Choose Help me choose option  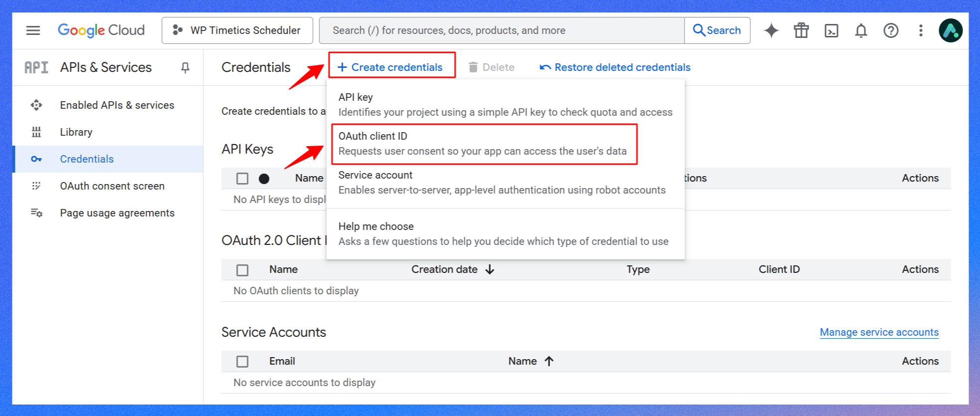click(505, 234)
